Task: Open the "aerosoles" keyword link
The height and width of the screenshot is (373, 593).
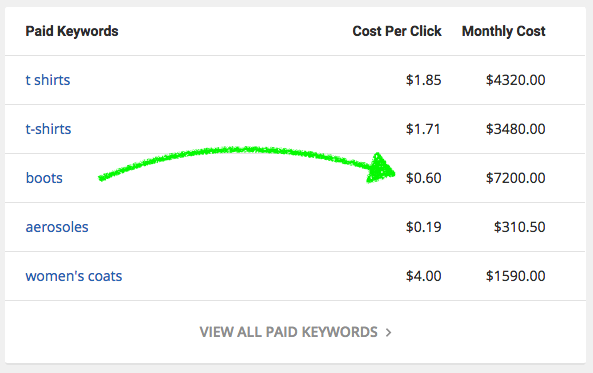Action: 57,227
